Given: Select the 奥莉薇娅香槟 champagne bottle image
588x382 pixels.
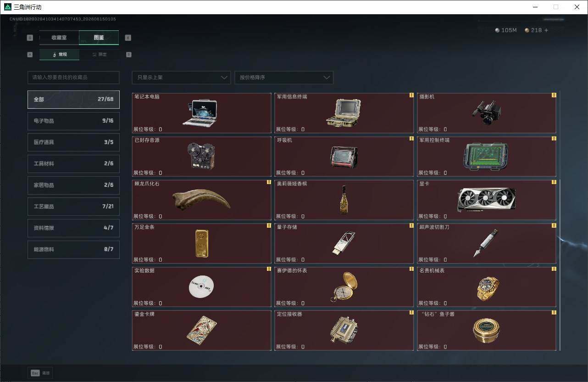Looking at the screenshot, I should 344,200.
